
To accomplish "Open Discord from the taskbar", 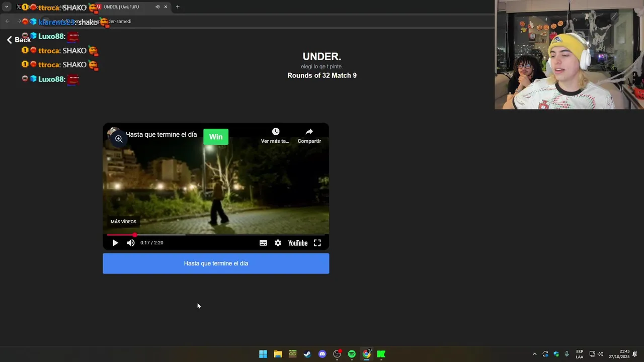I will pyautogui.click(x=323, y=354).
